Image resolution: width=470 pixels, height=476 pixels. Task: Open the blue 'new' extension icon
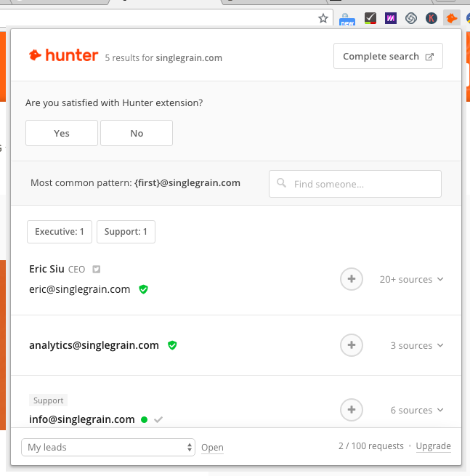tap(347, 19)
